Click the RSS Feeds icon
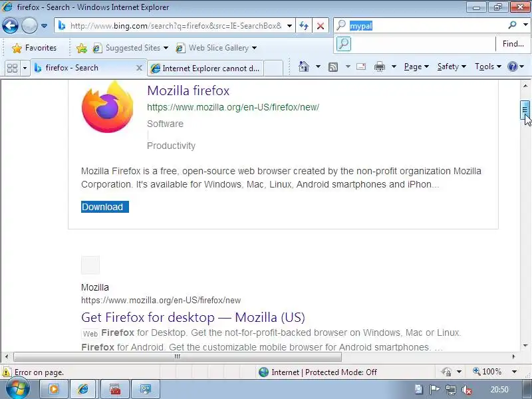This screenshot has height=399, width=532. (333, 67)
